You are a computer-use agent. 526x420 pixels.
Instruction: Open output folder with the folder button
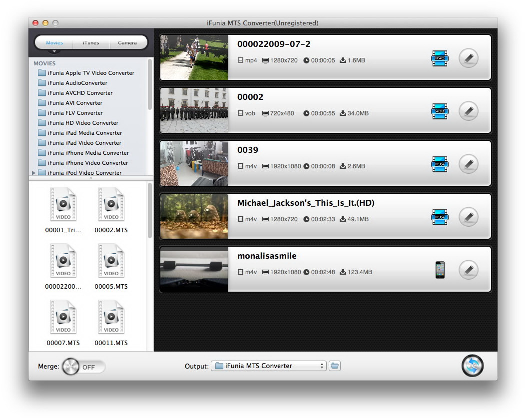click(335, 366)
